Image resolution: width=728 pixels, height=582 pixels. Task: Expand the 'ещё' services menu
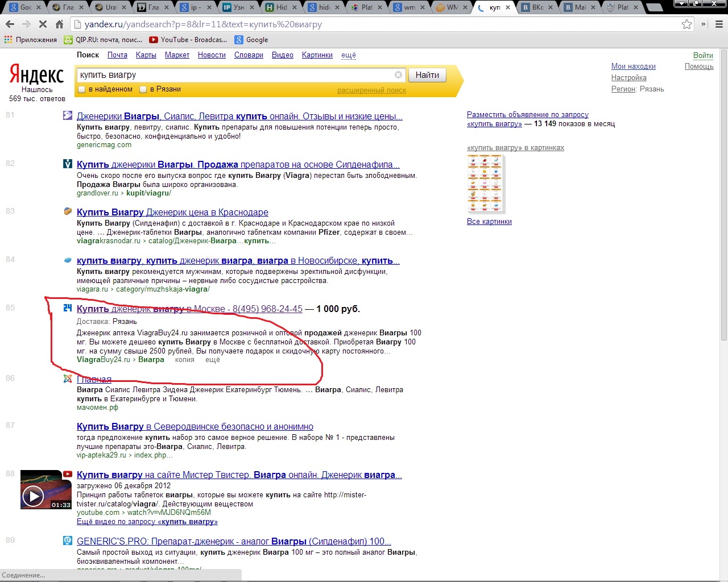pyautogui.click(x=349, y=55)
